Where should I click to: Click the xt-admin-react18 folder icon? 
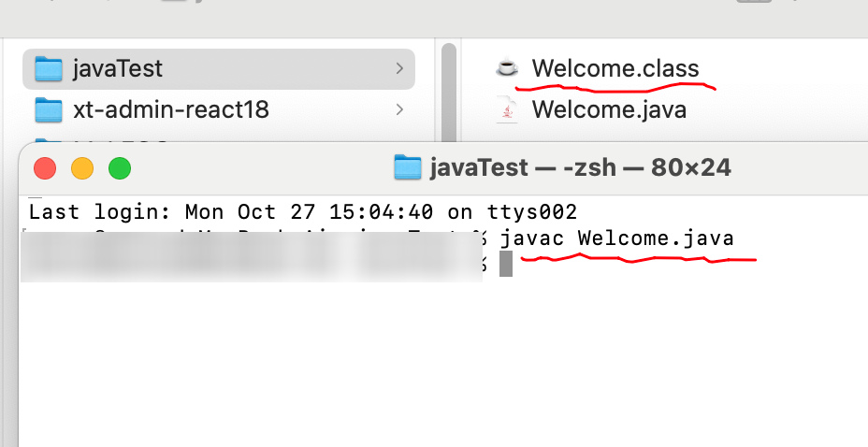[x=48, y=109]
